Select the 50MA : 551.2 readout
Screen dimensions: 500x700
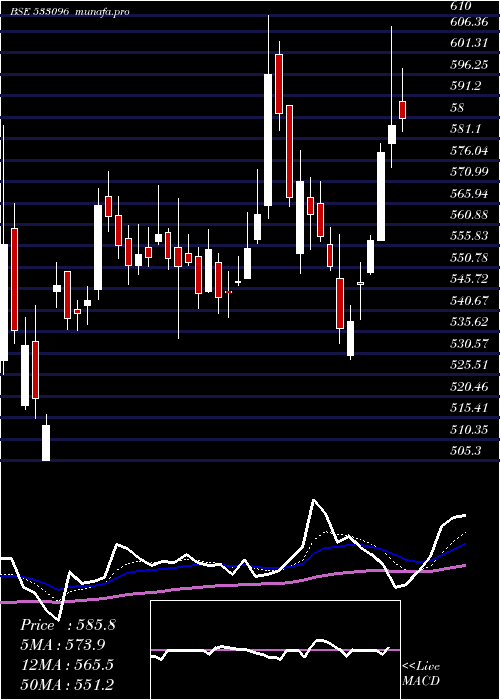pyautogui.click(x=67, y=685)
